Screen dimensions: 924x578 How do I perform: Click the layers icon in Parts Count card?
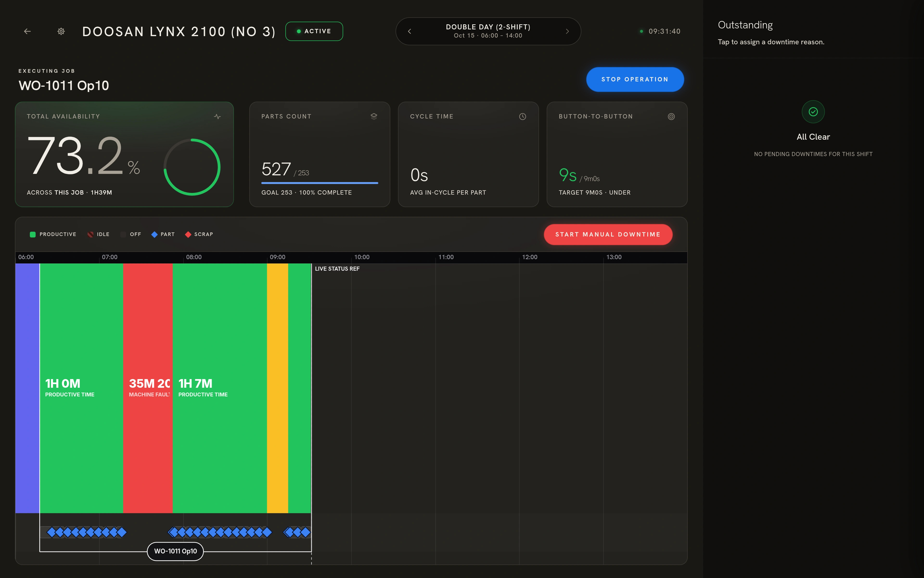click(374, 117)
